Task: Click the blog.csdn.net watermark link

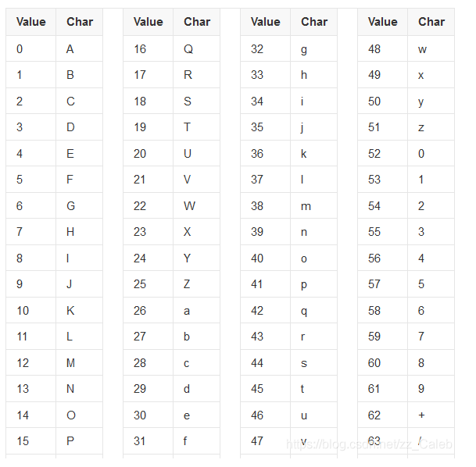Action: point(369,444)
